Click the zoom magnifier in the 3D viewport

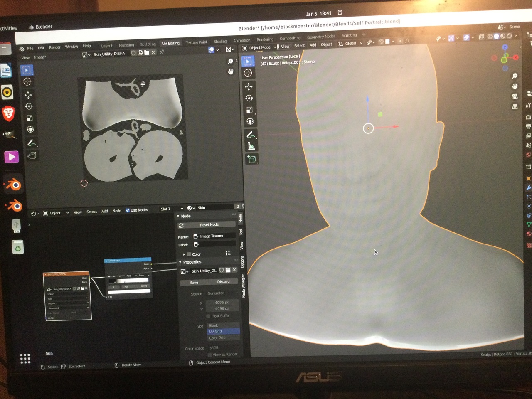tap(515, 76)
